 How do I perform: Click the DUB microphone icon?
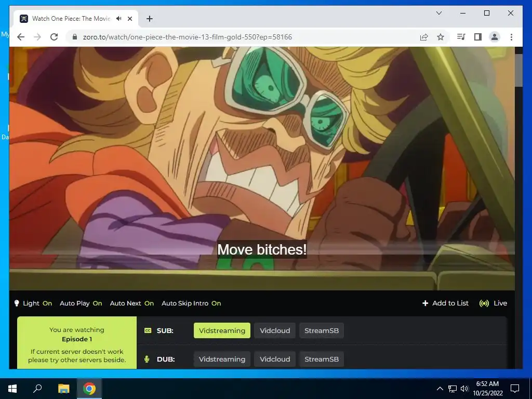[x=147, y=359]
